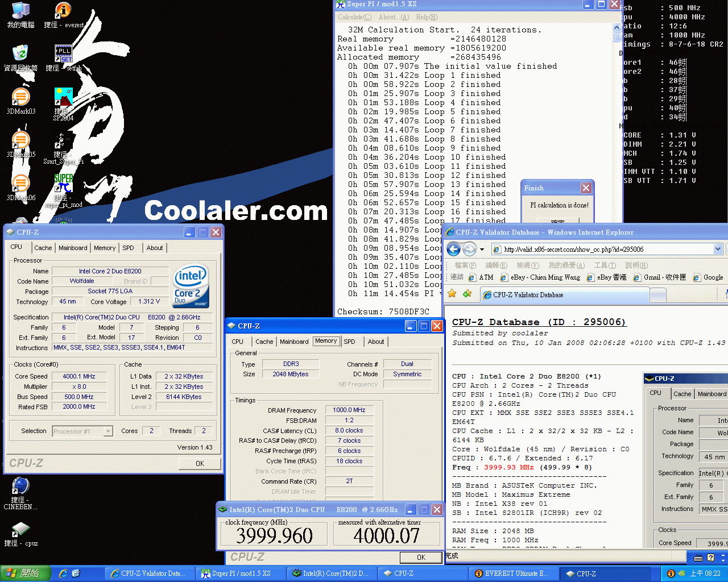728x582 pixels.
Task: Open the super_pi_mod desktop shortcut
Action: (63, 190)
